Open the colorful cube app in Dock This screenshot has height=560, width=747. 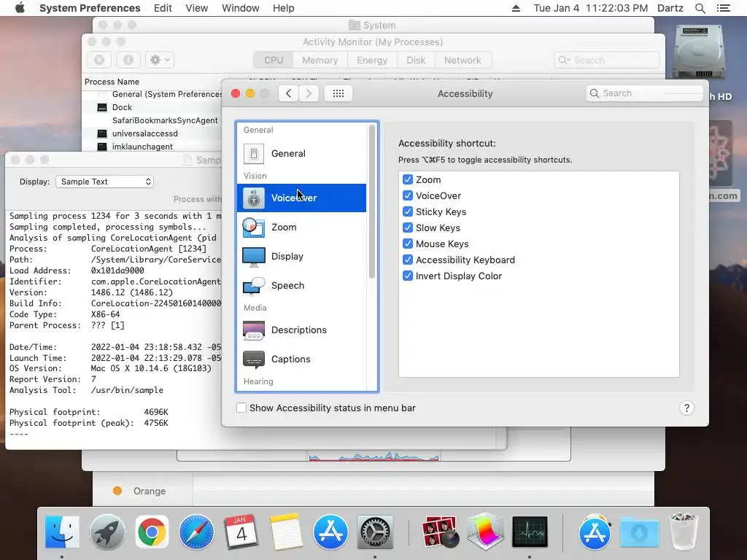click(x=485, y=532)
